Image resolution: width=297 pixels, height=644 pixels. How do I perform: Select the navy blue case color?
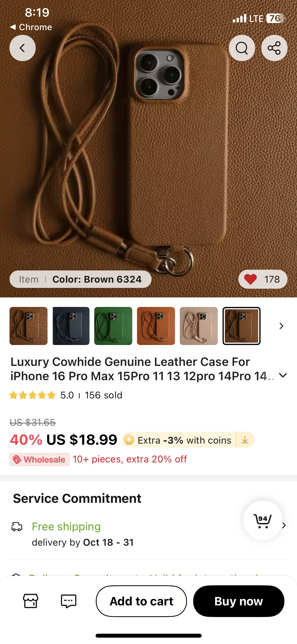pos(71,326)
